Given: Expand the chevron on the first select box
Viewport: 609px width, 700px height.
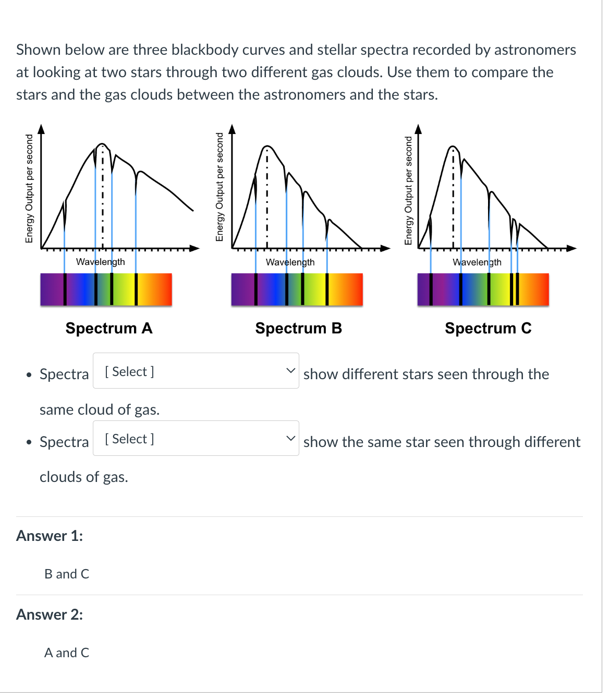Looking at the screenshot, I should point(290,371).
